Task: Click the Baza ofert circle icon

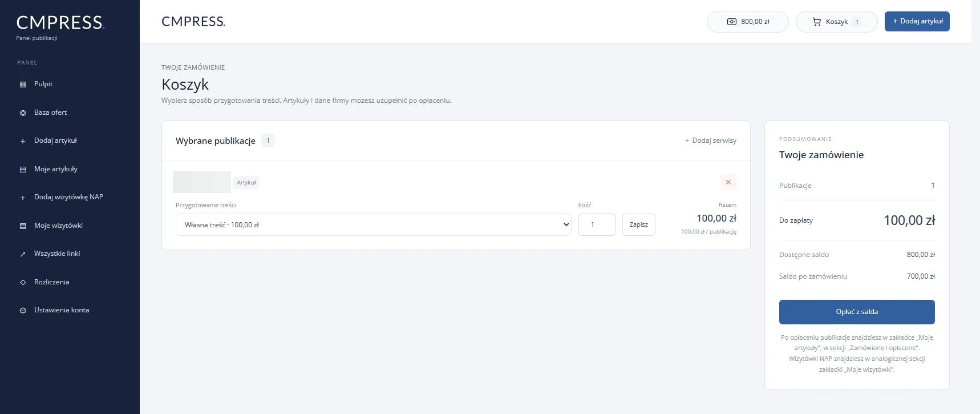Action: (23, 113)
